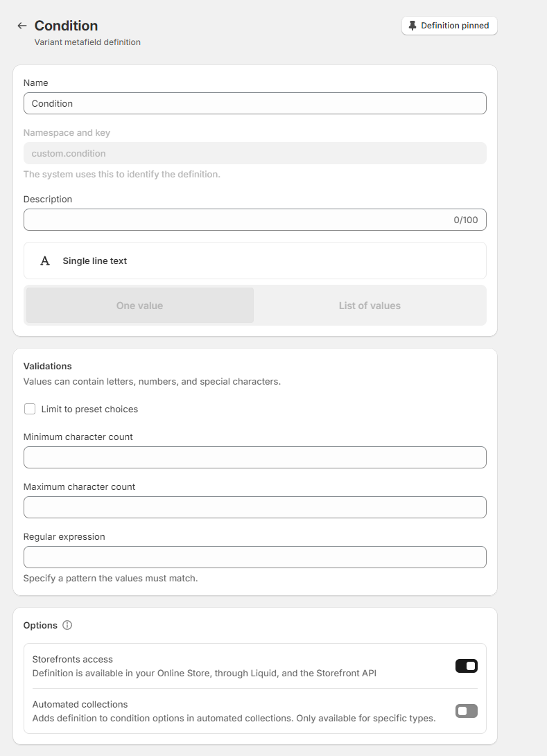Click the Single line text type label
The height and width of the screenshot is (756, 547).
[95, 261]
